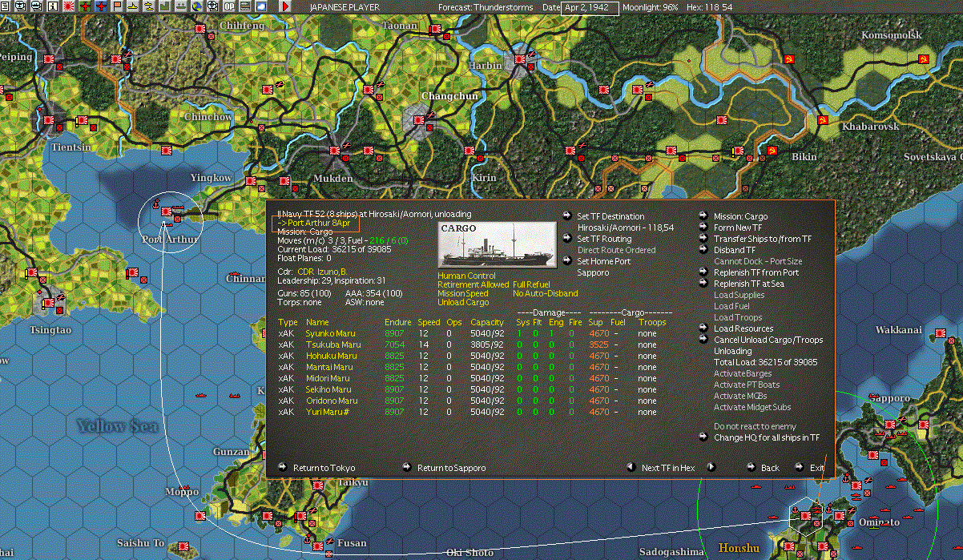Click the OP toolbar icon
Screen dimensions: 963x560
click(228, 6)
